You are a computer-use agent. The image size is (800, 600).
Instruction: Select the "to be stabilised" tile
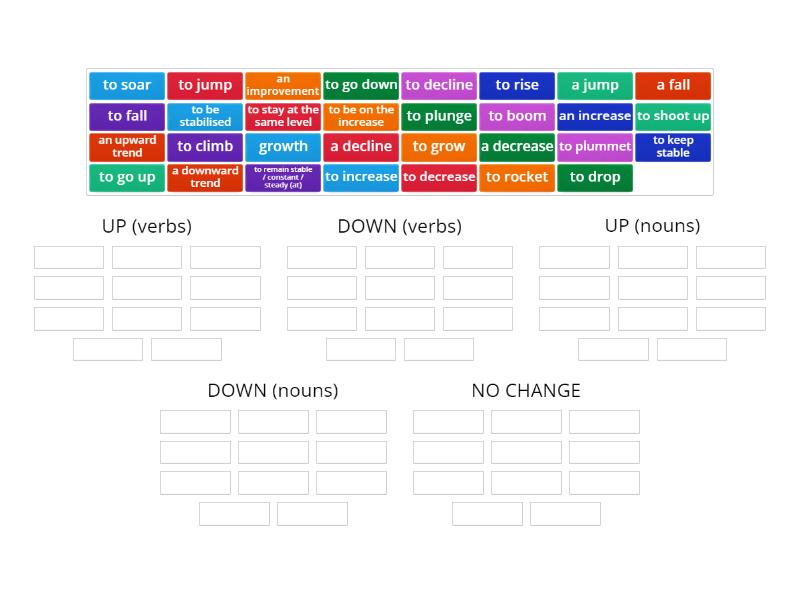tap(205, 116)
